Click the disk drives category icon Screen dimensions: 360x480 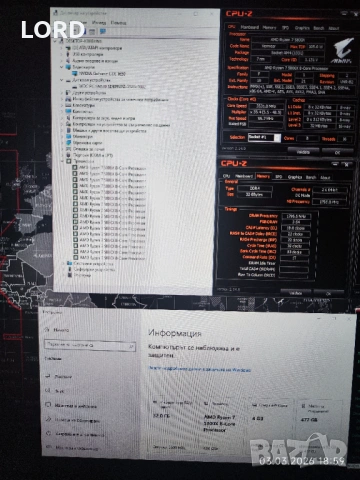(68, 80)
